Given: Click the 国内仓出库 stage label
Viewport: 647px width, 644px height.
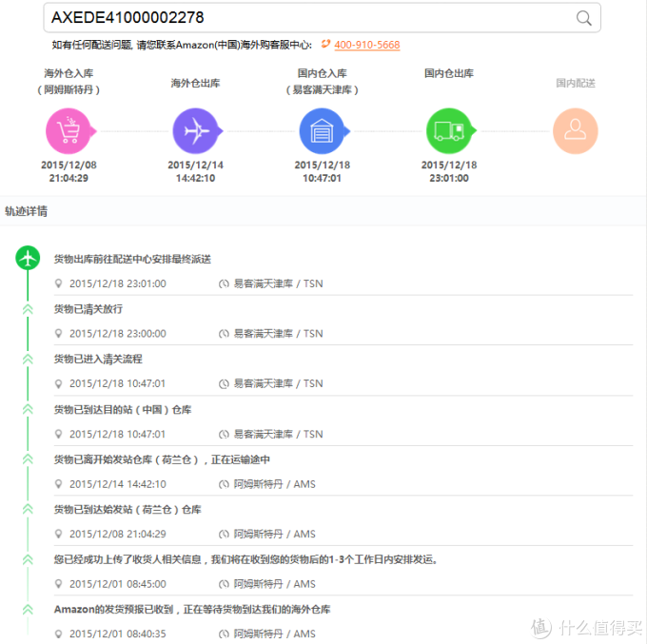Looking at the screenshot, I should pyautogui.click(x=449, y=73).
